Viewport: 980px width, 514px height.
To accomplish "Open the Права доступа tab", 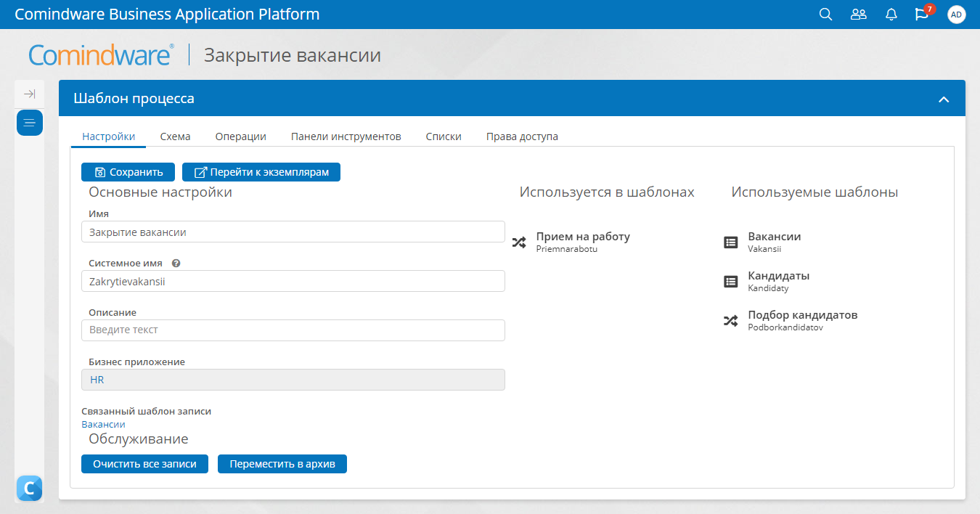I will click(522, 136).
